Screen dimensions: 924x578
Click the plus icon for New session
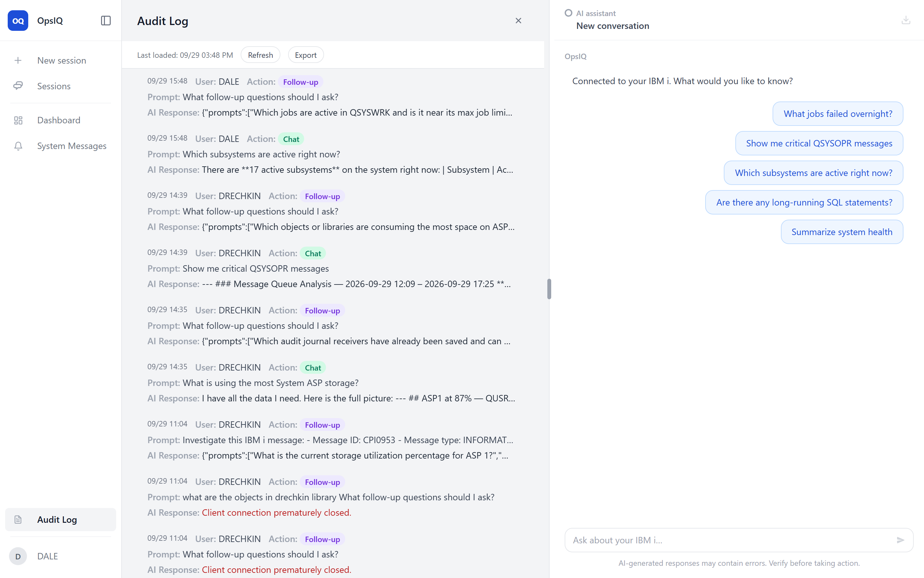18,60
